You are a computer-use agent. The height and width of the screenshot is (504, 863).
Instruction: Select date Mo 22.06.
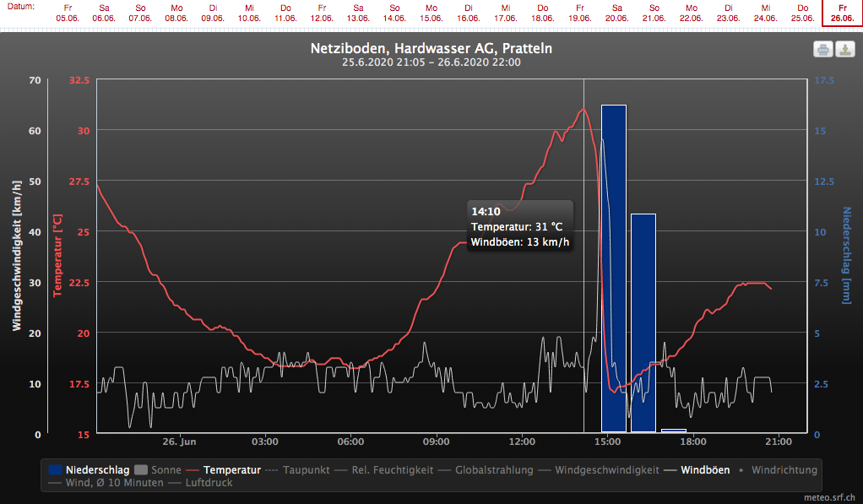coord(692,14)
